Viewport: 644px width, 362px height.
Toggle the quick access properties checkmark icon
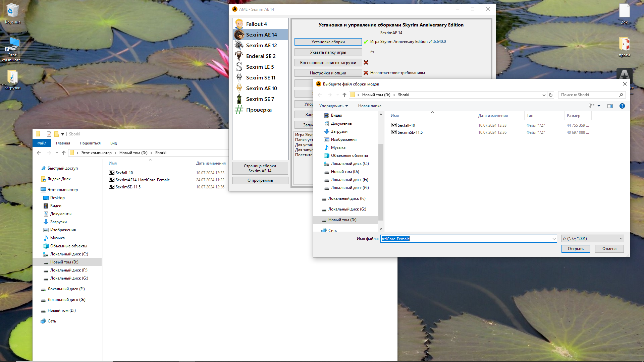pos(49,134)
